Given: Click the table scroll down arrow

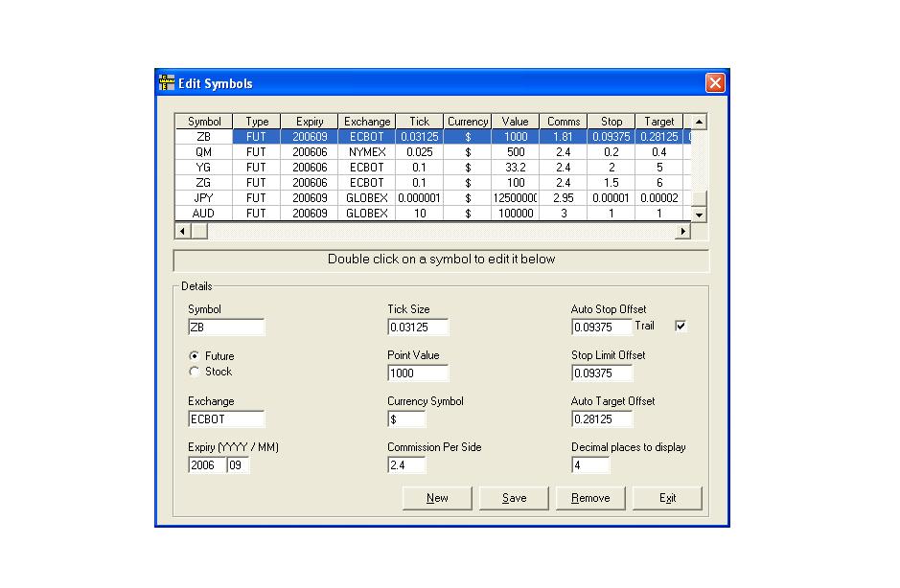Looking at the screenshot, I should click(699, 215).
